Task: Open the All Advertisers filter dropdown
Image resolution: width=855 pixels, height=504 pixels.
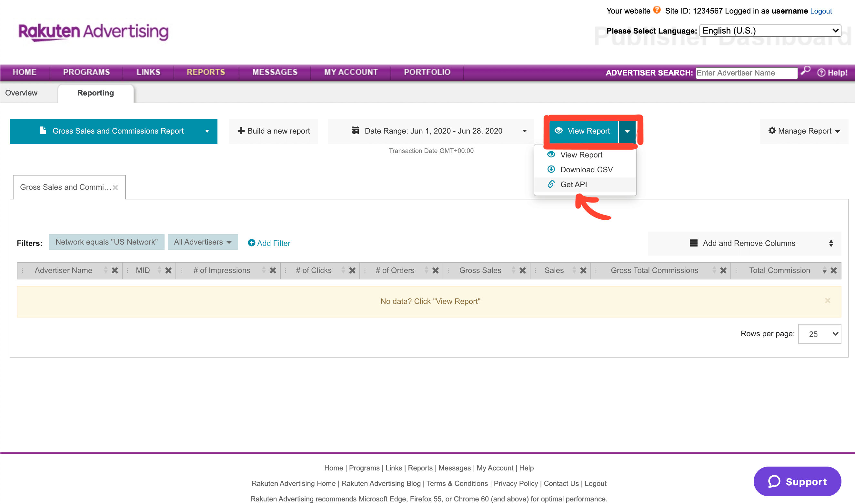Action: coord(203,242)
